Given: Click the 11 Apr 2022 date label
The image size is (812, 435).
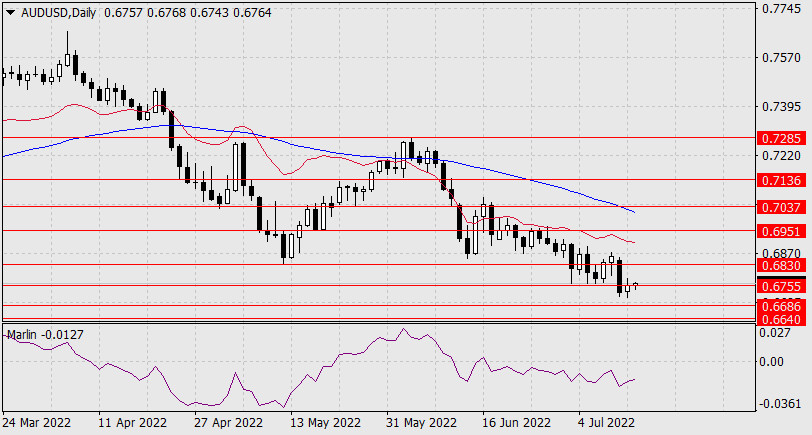Looking at the screenshot, I should (x=133, y=423).
